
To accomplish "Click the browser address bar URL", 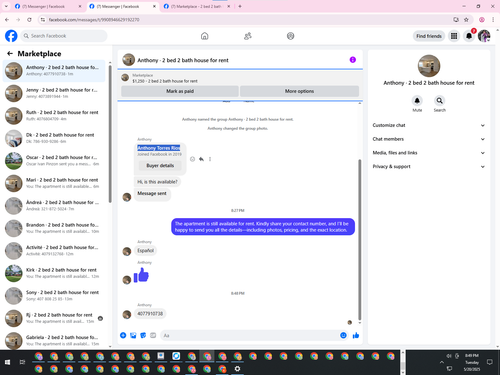I will [x=94, y=20].
